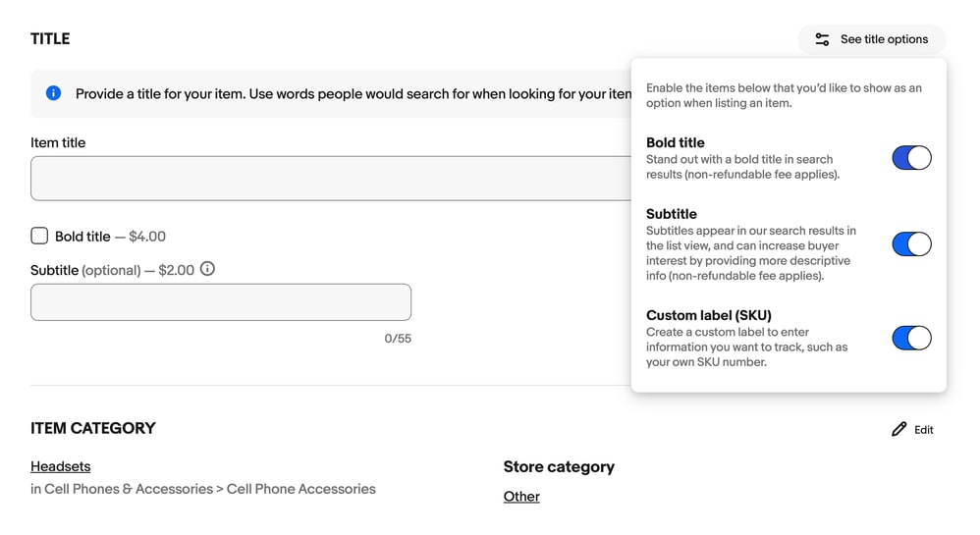Click the blue info icon in title banner
This screenshot has width=980, height=535.
click(54, 93)
